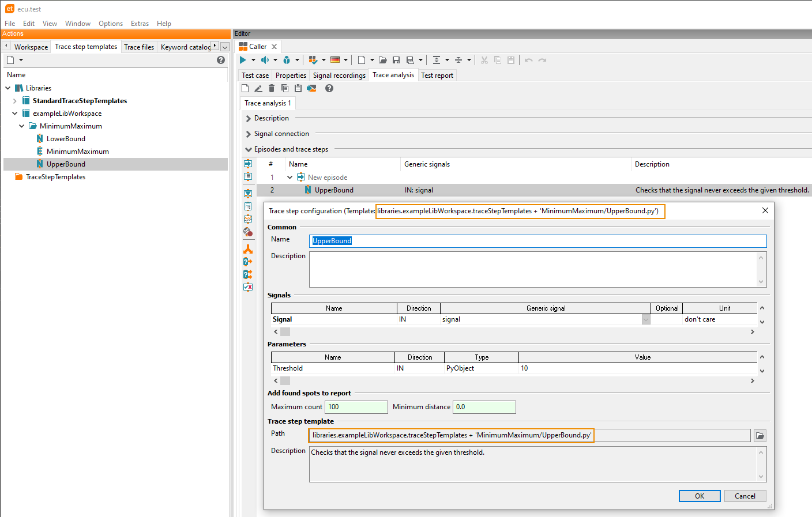This screenshot has width=812, height=517.
Task: Click the pencil edit icon in Trace analysis toolbar
Action: pyautogui.click(x=258, y=88)
